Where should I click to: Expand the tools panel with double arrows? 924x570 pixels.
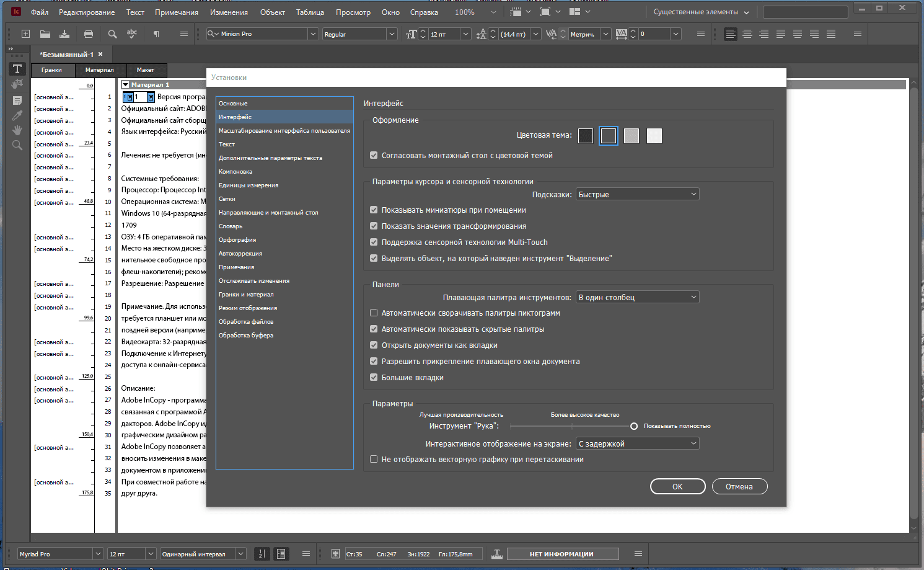(x=11, y=48)
